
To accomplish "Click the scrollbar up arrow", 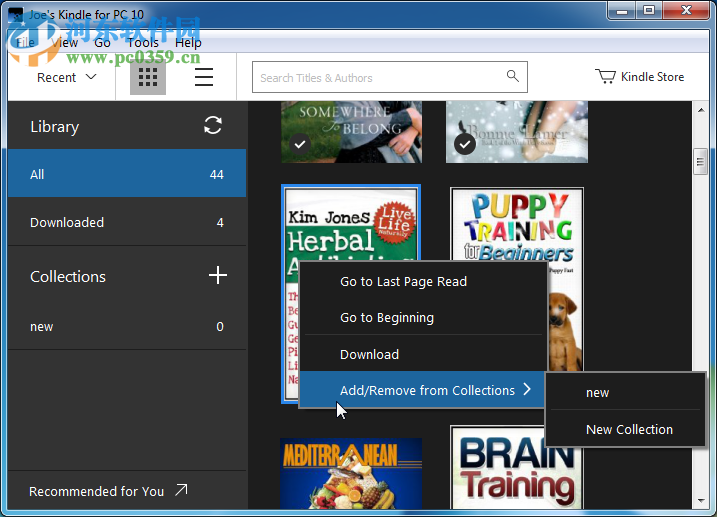I will coord(701,110).
